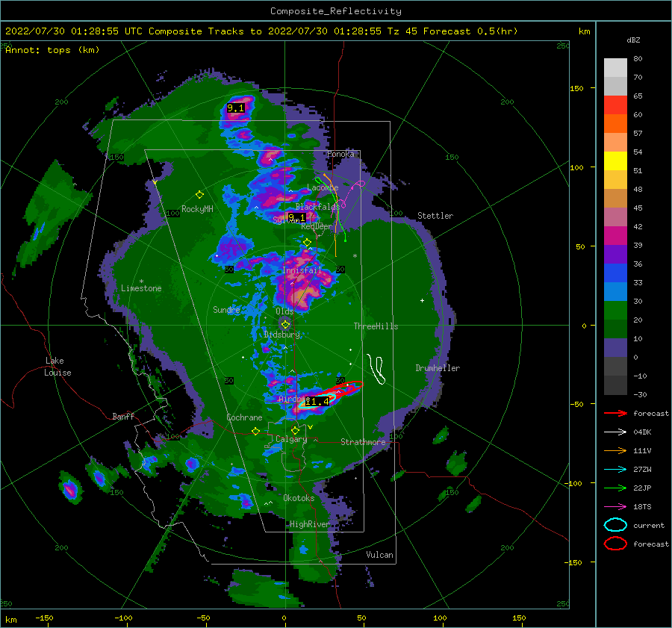
Task: Click the Stettler label
Action: pyautogui.click(x=435, y=216)
